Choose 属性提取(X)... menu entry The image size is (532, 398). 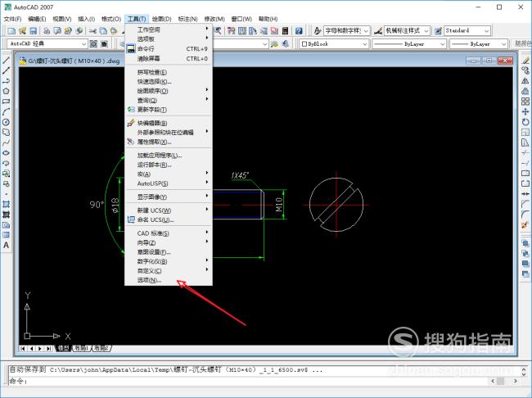[x=169, y=142]
